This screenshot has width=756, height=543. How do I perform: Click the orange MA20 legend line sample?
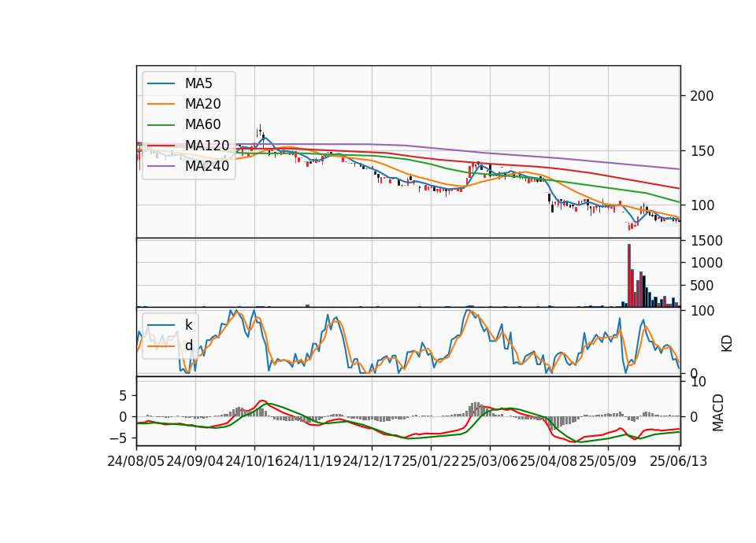(x=161, y=104)
